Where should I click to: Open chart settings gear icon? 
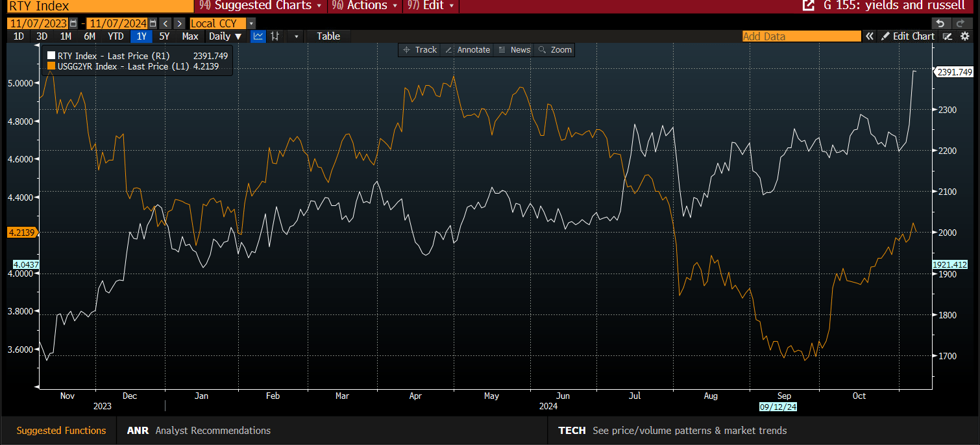tap(964, 36)
